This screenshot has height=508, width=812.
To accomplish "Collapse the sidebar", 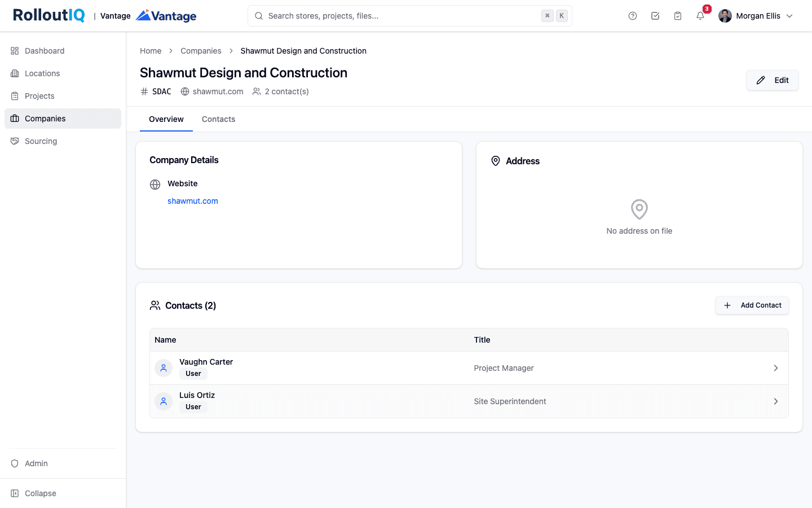I will pos(34,493).
